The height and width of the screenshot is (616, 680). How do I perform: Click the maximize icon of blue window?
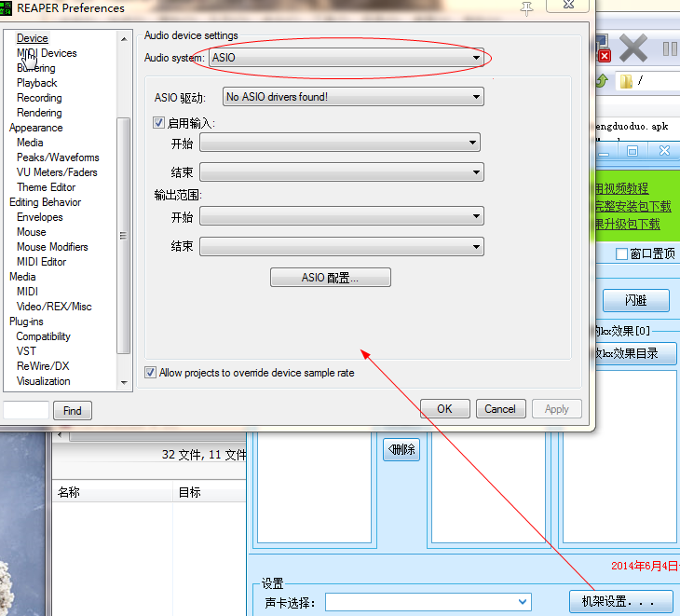[x=632, y=151]
